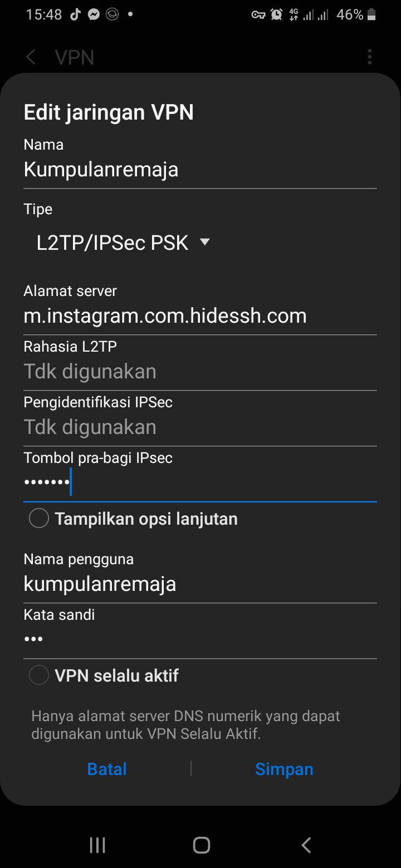Focus the Rahasia L2TP field
This screenshot has width=401, height=868.
(x=200, y=372)
